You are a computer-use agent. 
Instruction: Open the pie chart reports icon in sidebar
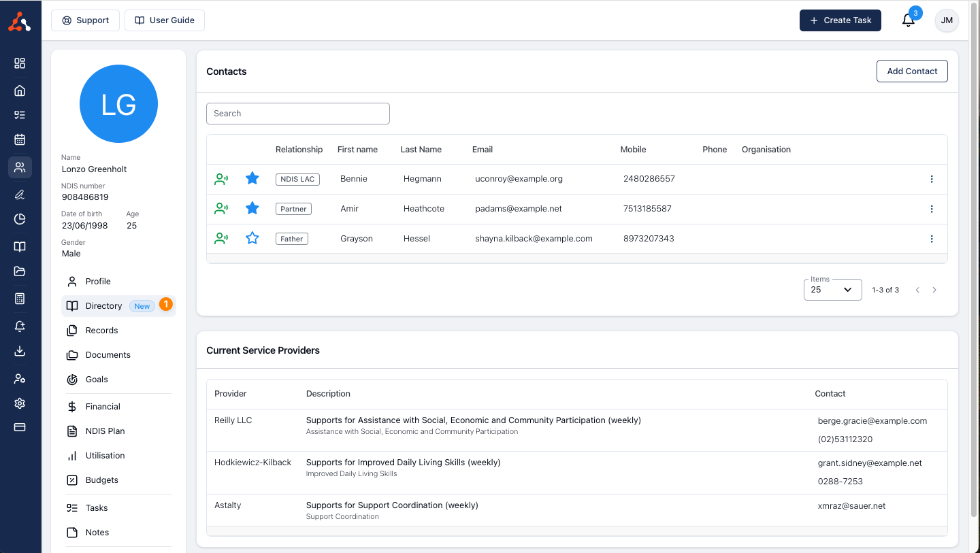coord(20,219)
